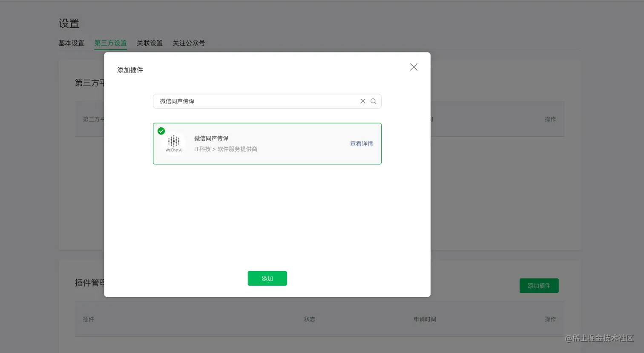Screen dimensions: 644x353
Task: Click the 添加插件 button in background page
Action: (x=539, y=286)
